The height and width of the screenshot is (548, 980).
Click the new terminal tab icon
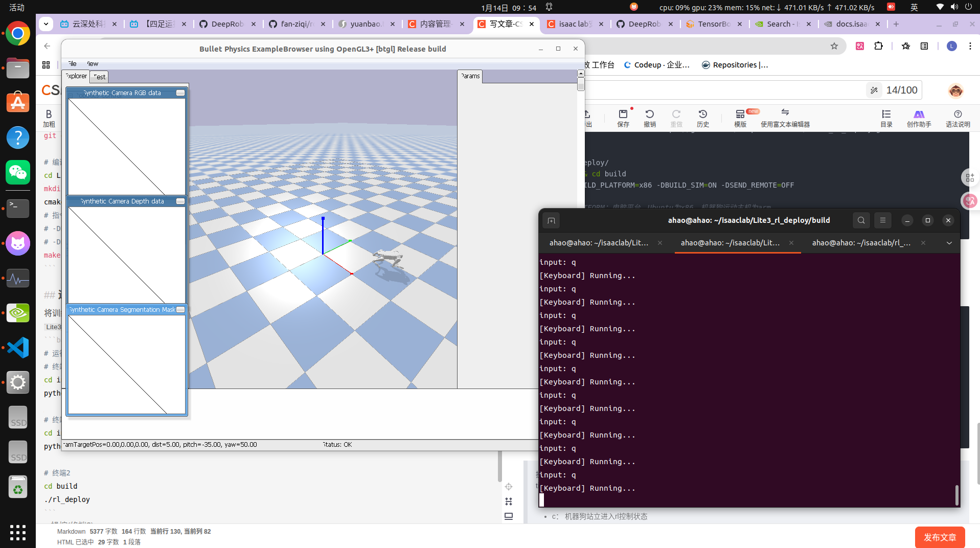pyautogui.click(x=551, y=221)
